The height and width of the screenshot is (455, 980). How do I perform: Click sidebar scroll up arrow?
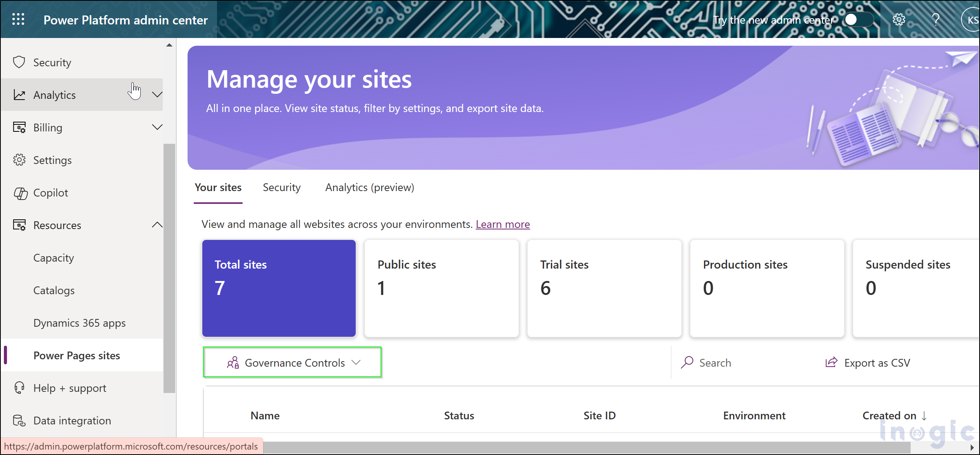169,45
